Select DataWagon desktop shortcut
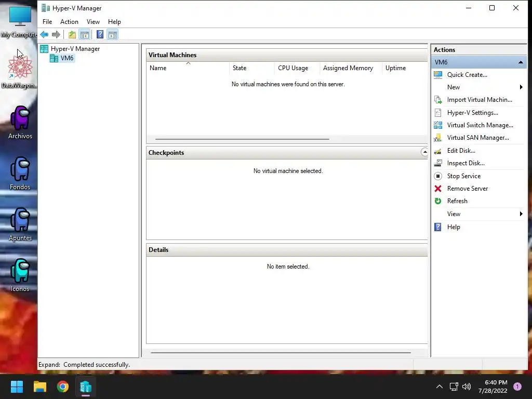This screenshot has width=532, height=399. (20, 71)
